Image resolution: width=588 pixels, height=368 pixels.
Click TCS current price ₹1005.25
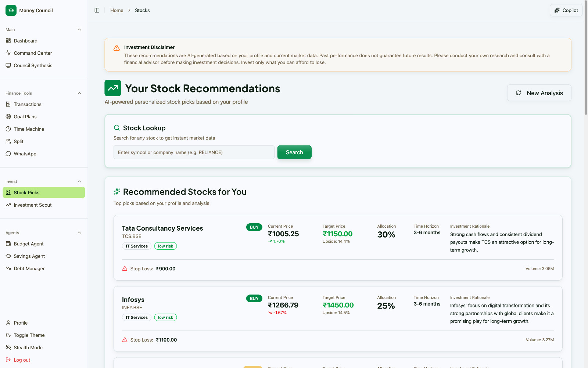(x=283, y=234)
